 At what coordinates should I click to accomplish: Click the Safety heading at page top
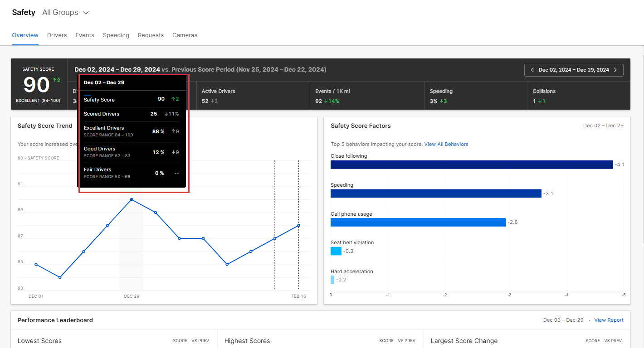coord(24,12)
